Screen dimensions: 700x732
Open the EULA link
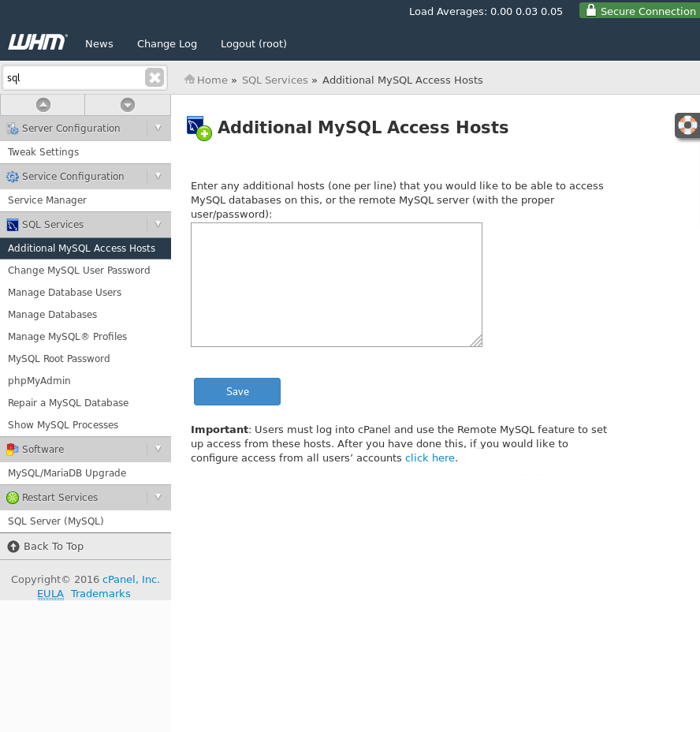[x=50, y=594]
